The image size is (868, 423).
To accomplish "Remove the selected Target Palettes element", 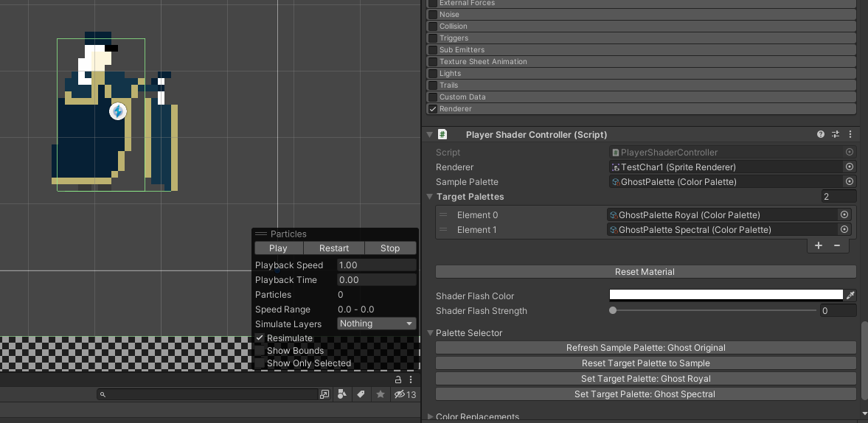I will click(837, 245).
